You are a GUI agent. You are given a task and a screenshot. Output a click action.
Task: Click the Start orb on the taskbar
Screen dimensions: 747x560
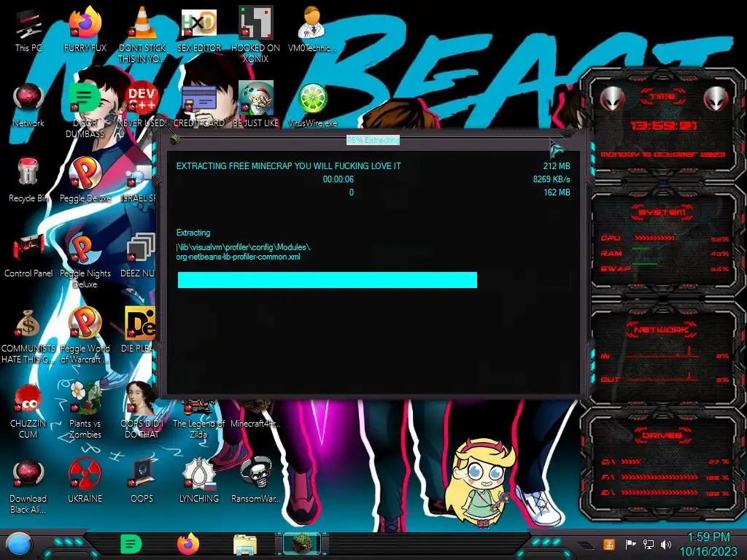click(19, 545)
